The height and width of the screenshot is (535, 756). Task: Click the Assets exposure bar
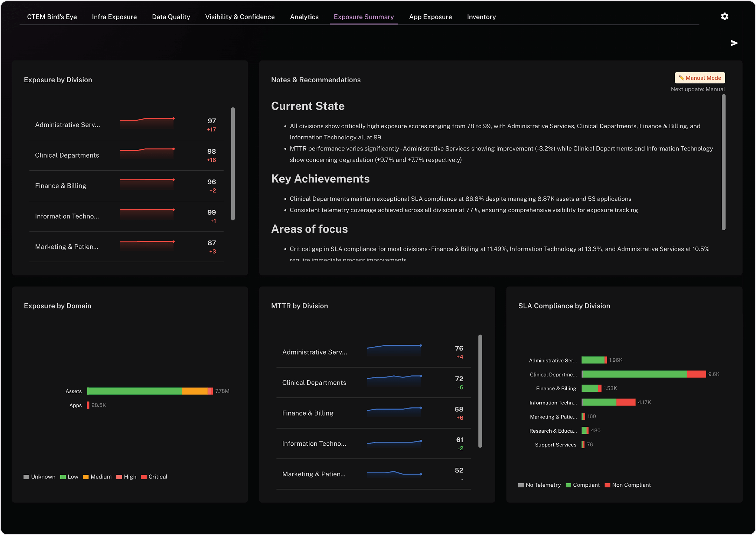tap(149, 391)
